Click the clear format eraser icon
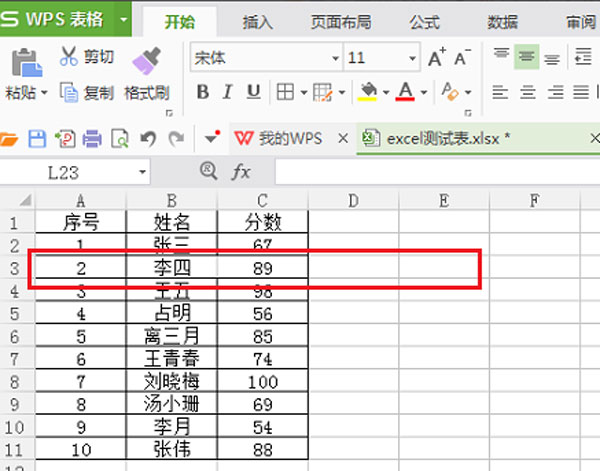 tap(450, 92)
